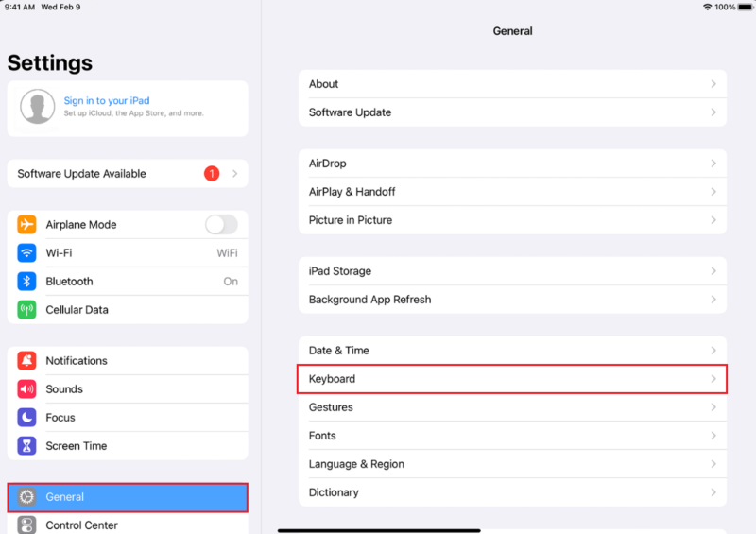Image resolution: width=756 pixels, height=534 pixels.
Task: Tap the battery indicator in status bar
Action: pos(742,7)
